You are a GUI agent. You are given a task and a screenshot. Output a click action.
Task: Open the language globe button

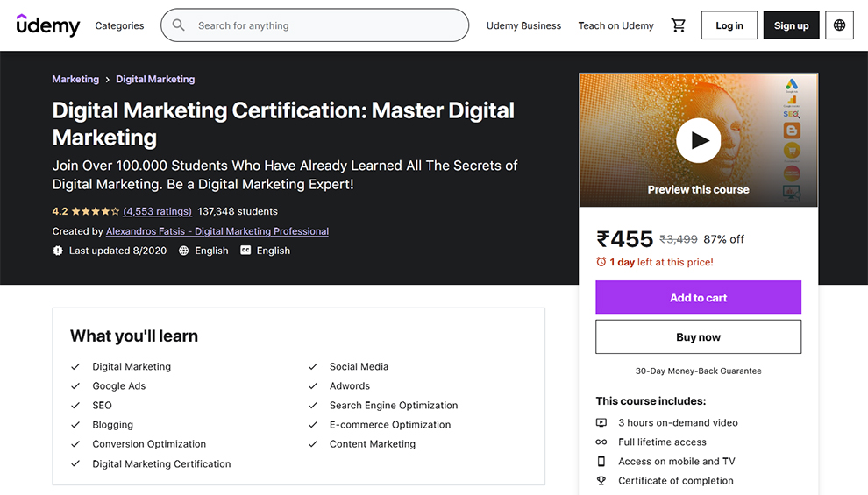pyautogui.click(x=839, y=25)
